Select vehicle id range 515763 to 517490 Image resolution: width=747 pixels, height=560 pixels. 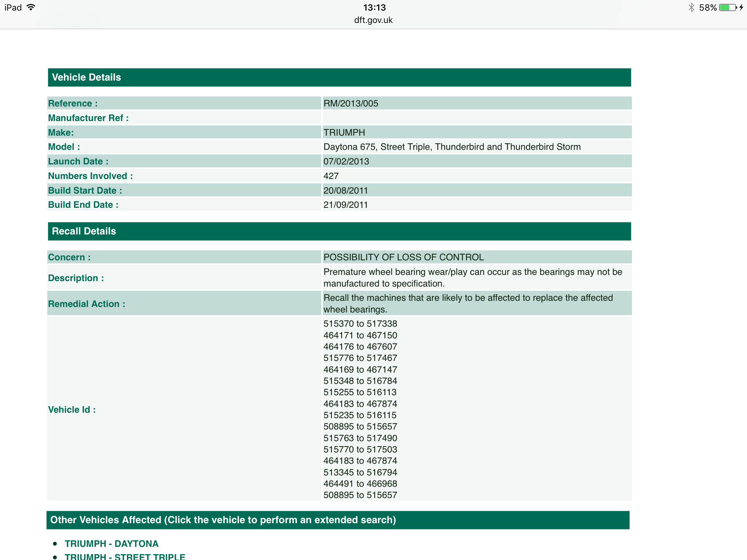pos(360,438)
